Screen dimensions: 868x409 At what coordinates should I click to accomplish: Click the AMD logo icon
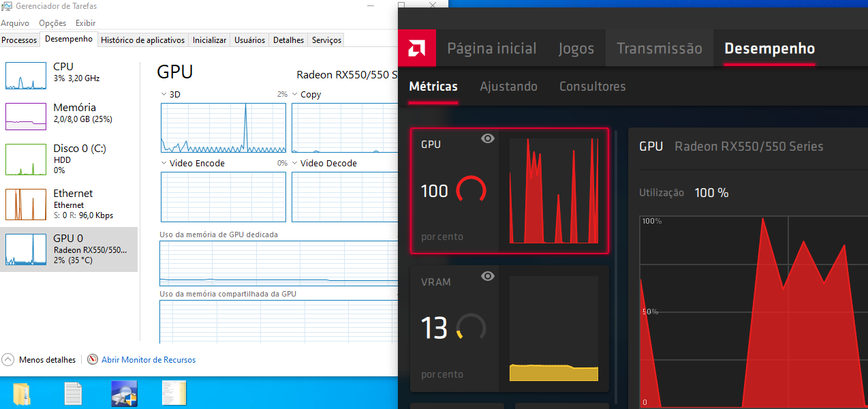point(418,48)
